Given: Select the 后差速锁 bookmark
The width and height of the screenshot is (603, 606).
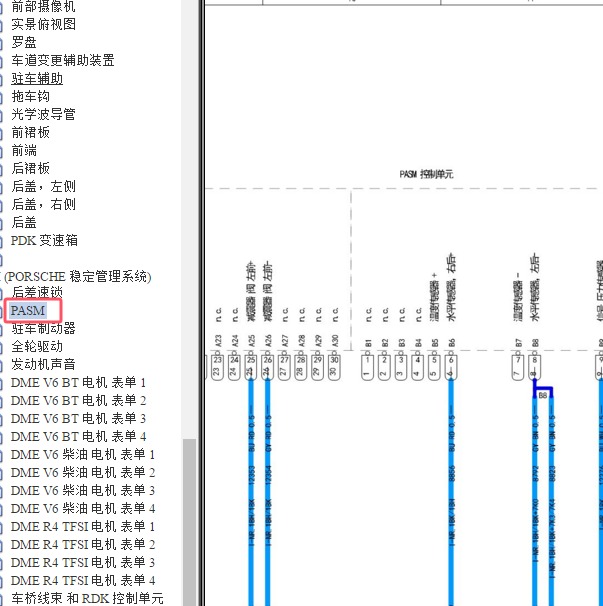Looking at the screenshot, I should pos(37,292).
